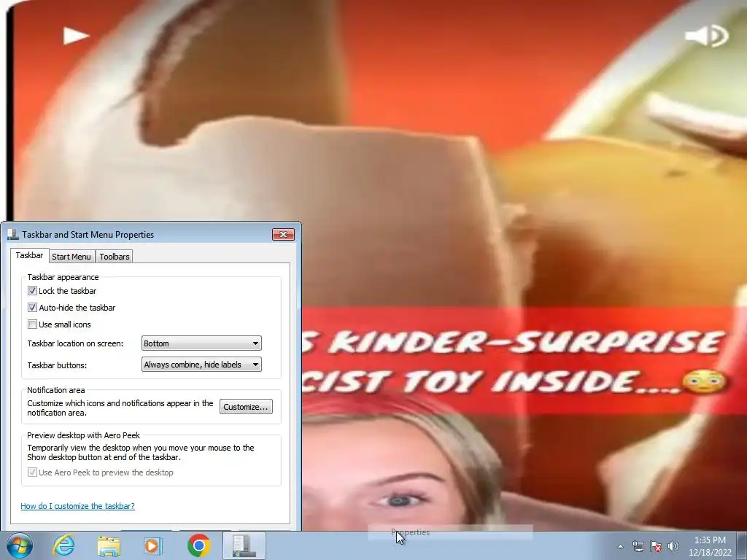Click the volume speaker tray icon
The image size is (747, 560).
pyautogui.click(x=673, y=546)
